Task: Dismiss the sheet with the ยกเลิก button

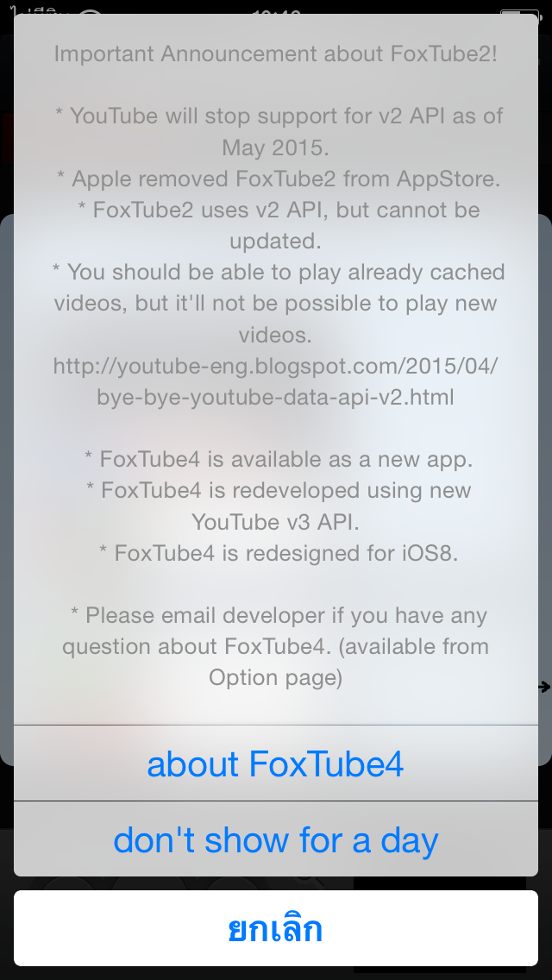Action: point(276,929)
